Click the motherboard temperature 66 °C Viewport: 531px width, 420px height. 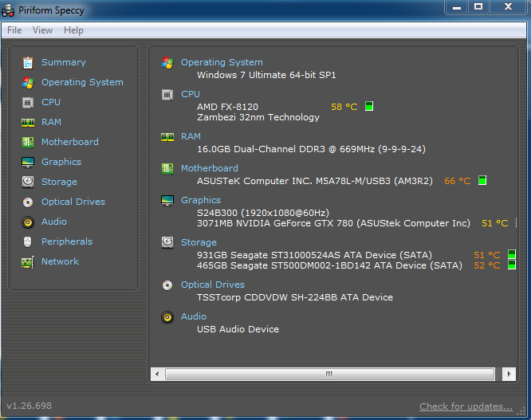click(458, 181)
